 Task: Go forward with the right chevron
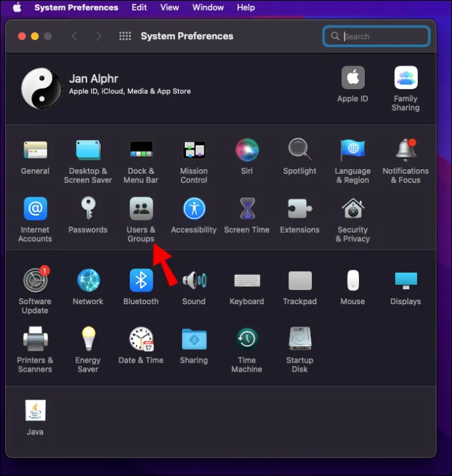coord(98,36)
